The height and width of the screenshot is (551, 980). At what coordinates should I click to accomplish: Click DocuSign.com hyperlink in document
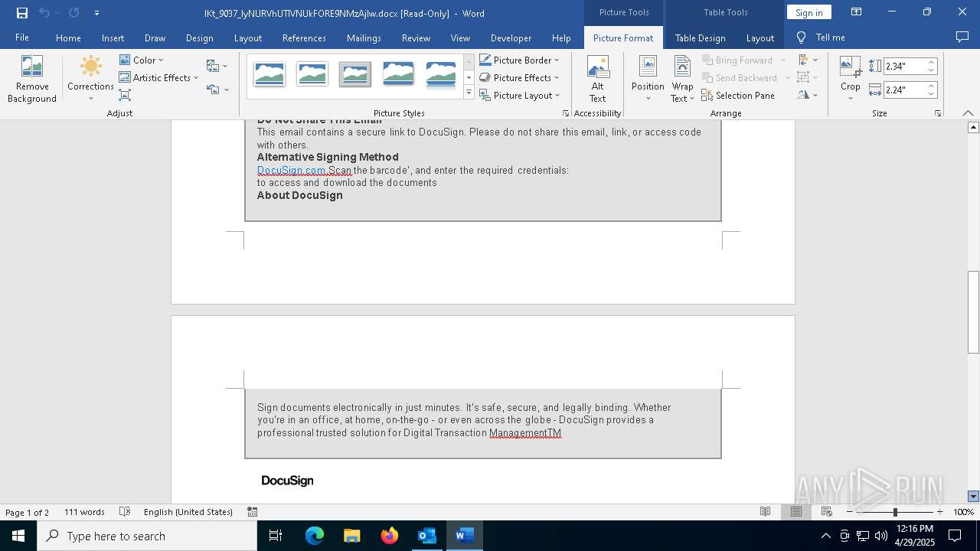point(291,170)
